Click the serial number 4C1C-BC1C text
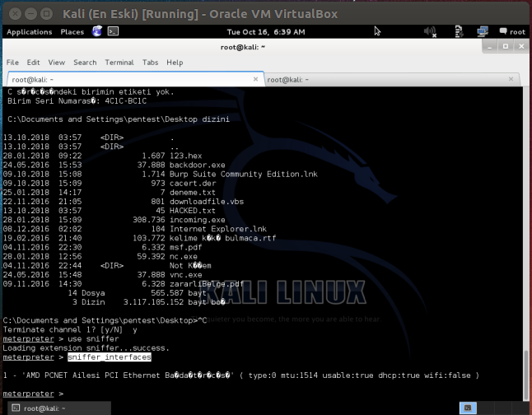 pyautogui.click(x=126, y=100)
